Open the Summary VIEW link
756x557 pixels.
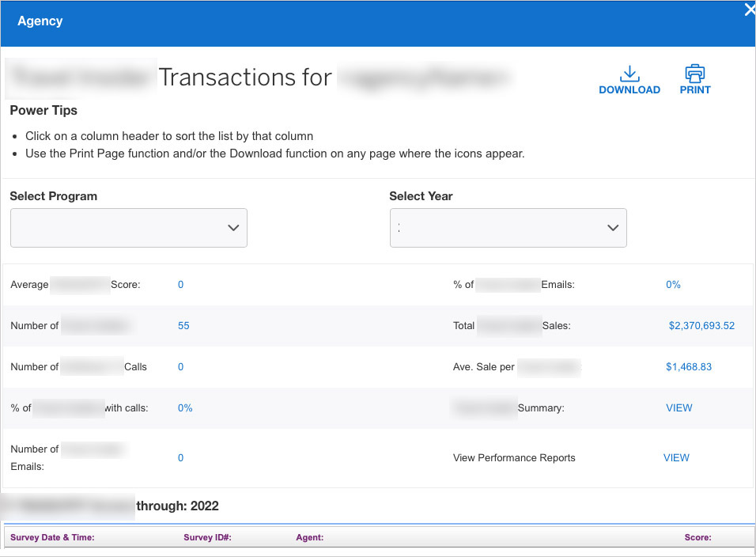679,408
